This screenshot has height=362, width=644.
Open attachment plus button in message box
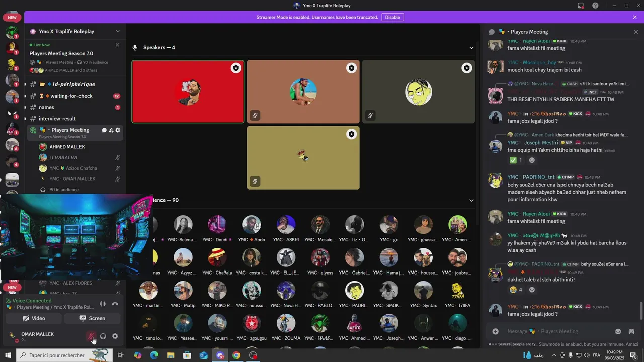pyautogui.click(x=496, y=331)
